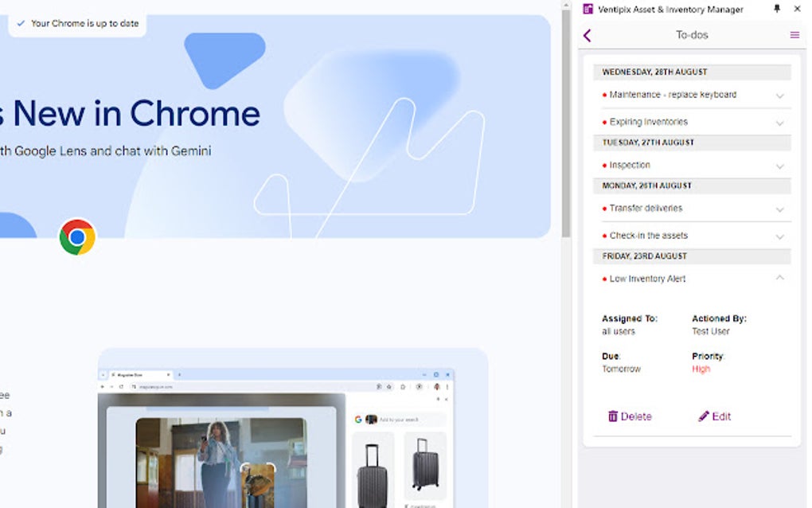Screen dimensions: 812x508
Task: Open the hamburger menu in the panel header
Action: 794,35
